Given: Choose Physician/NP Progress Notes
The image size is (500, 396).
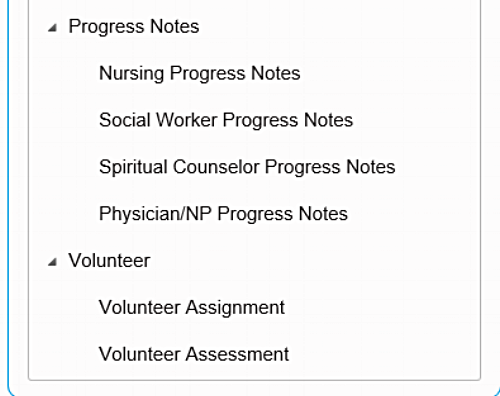Looking at the screenshot, I should click(x=223, y=214).
